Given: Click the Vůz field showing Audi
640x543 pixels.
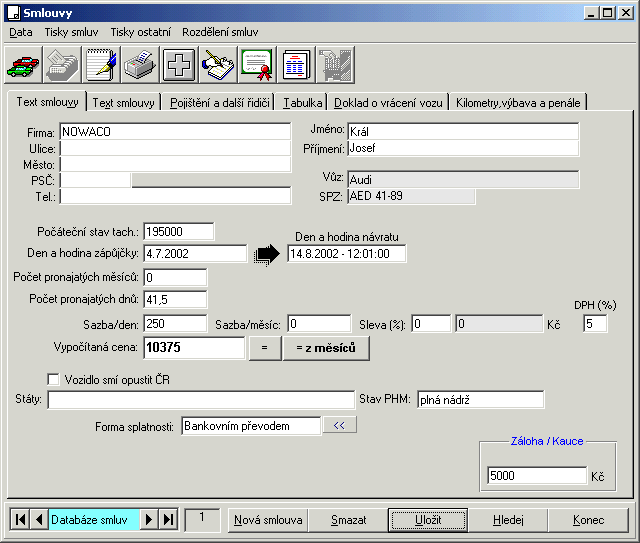Looking at the screenshot, I should [x=463, y=180].
